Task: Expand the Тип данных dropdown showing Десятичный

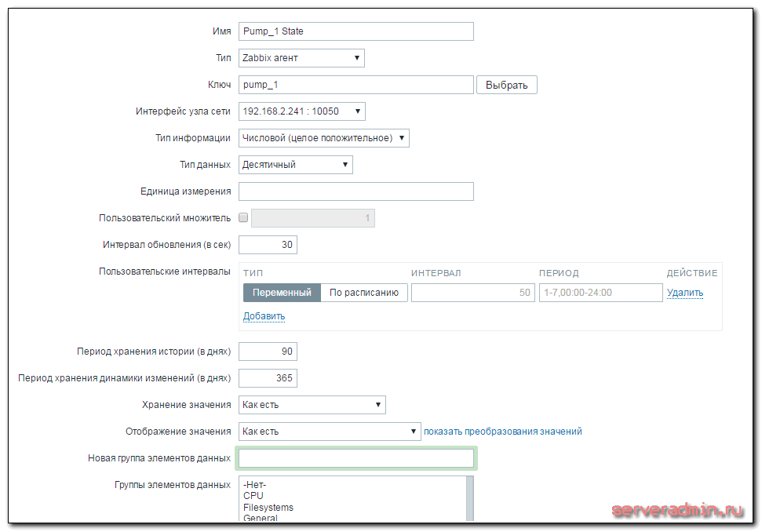Action: (x=295, y=165)
